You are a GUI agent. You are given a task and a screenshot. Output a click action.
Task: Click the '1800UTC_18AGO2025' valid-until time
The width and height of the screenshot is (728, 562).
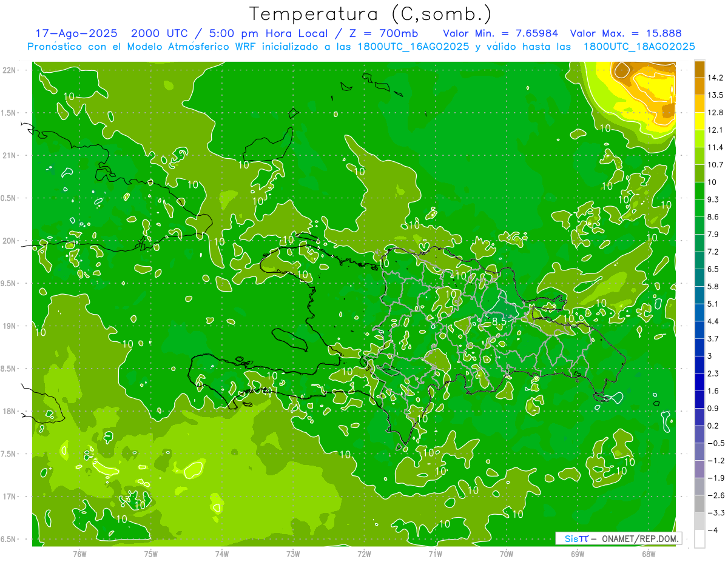(x=639, y=47)
